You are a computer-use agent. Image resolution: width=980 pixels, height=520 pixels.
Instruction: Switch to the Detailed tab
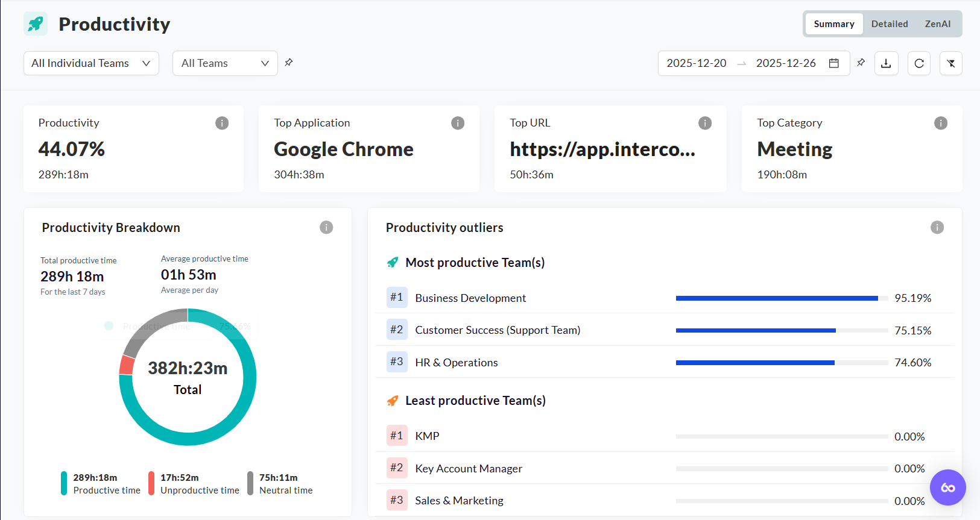[890, 24]
